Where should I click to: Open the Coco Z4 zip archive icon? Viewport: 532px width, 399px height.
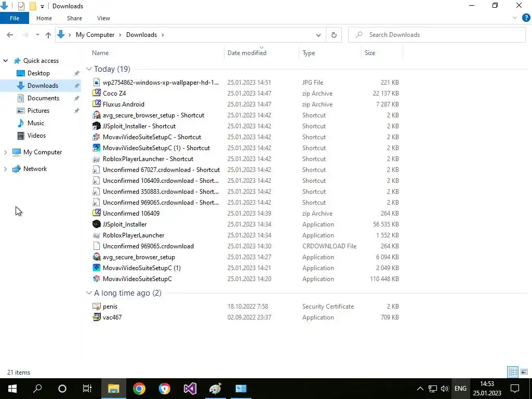click(x=97, y=93)
